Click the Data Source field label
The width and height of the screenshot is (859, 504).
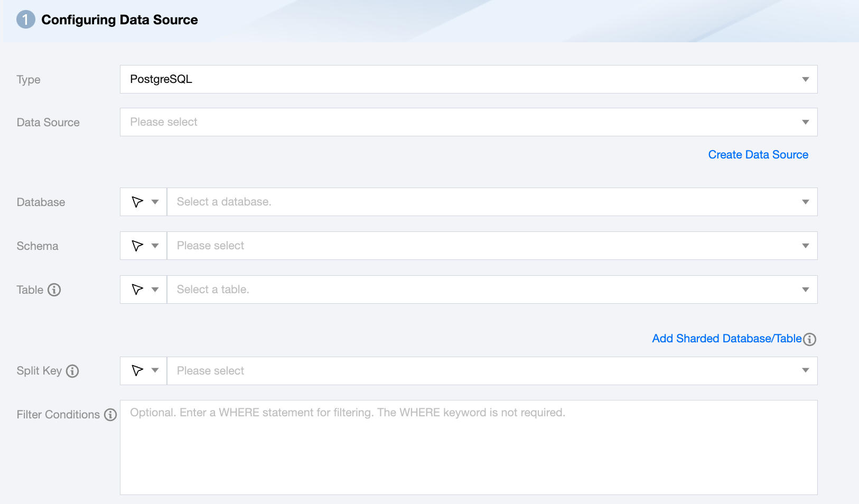pyautogui.click(x=48, y=123)
